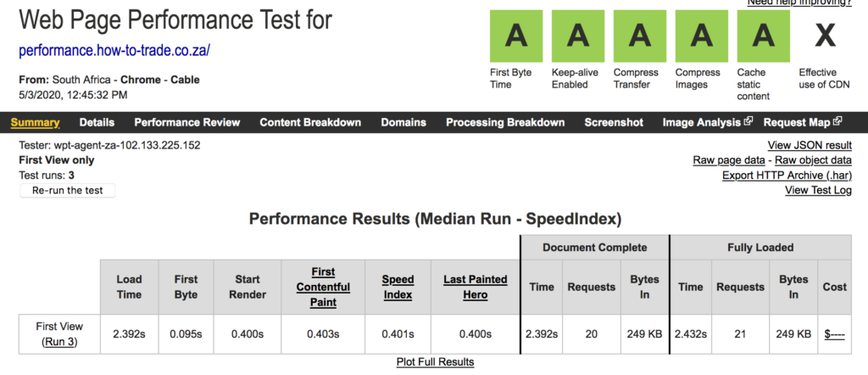The height and width of the screenshot is (375, 868).
Task: Click the Compress Transfer grade A box
Action: point(640,36)
